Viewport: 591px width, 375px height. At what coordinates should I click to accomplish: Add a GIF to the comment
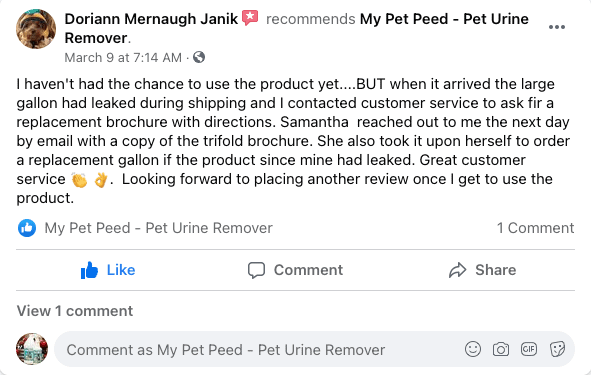529,349
